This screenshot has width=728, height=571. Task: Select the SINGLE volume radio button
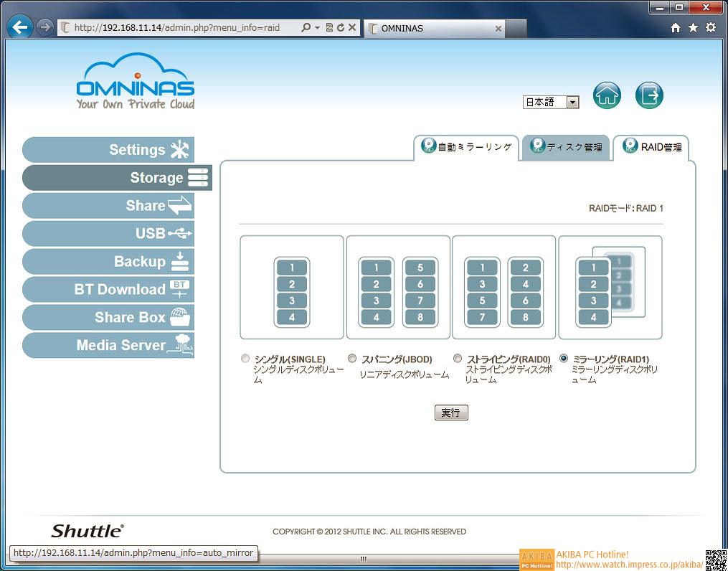(x=246, y=358)
